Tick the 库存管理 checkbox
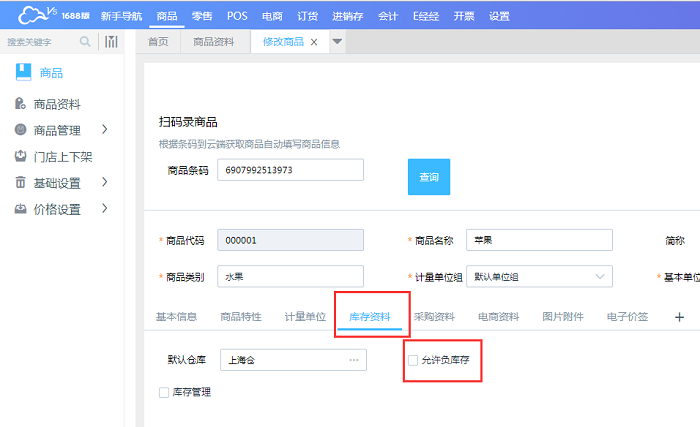This screenshot has height=427, width=700. [164, 392]
